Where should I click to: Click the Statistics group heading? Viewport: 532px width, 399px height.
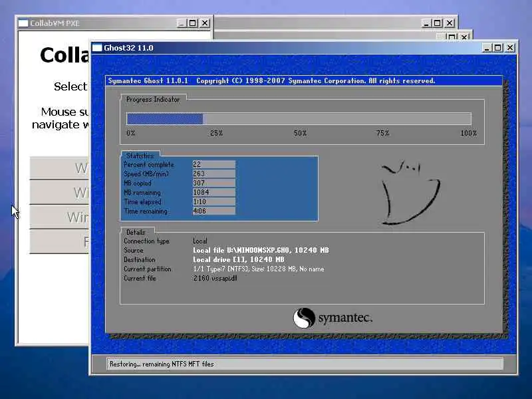140,156
